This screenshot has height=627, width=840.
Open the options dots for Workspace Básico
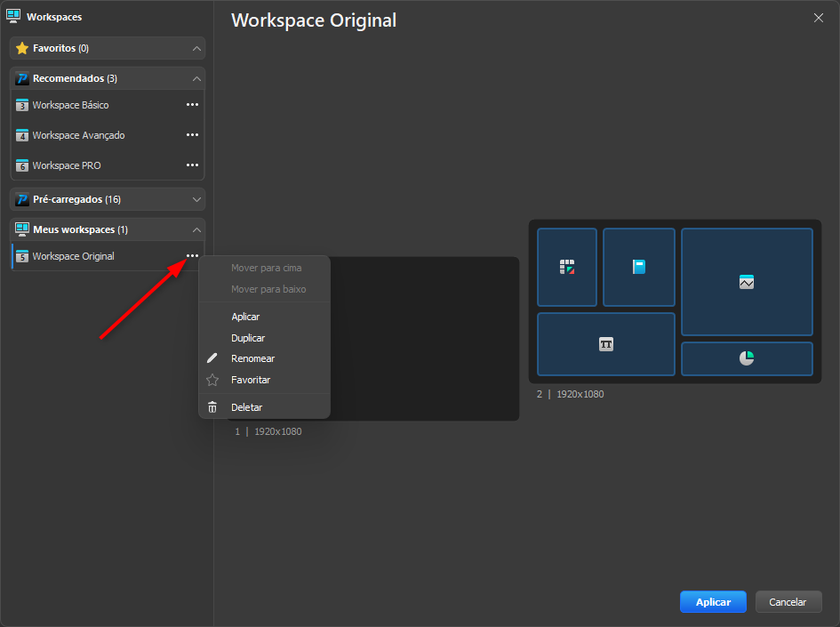click(192, 105)
